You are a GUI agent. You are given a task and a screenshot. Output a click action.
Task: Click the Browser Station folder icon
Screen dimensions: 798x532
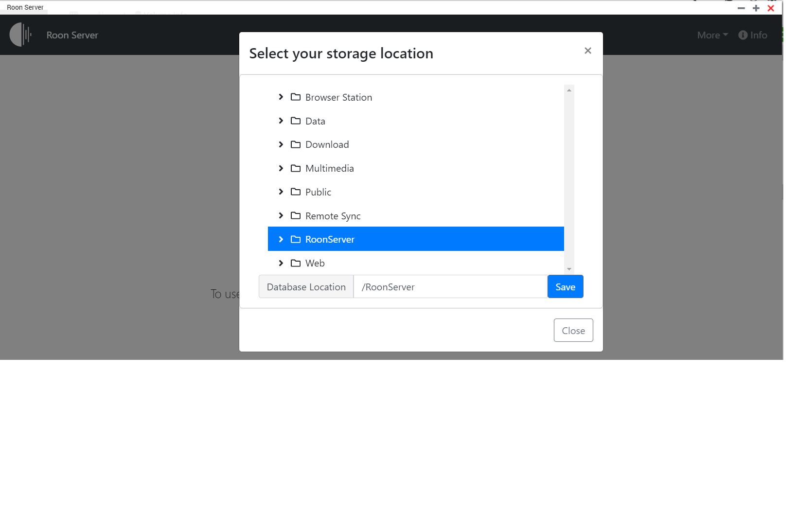click(x=295, y=97)
